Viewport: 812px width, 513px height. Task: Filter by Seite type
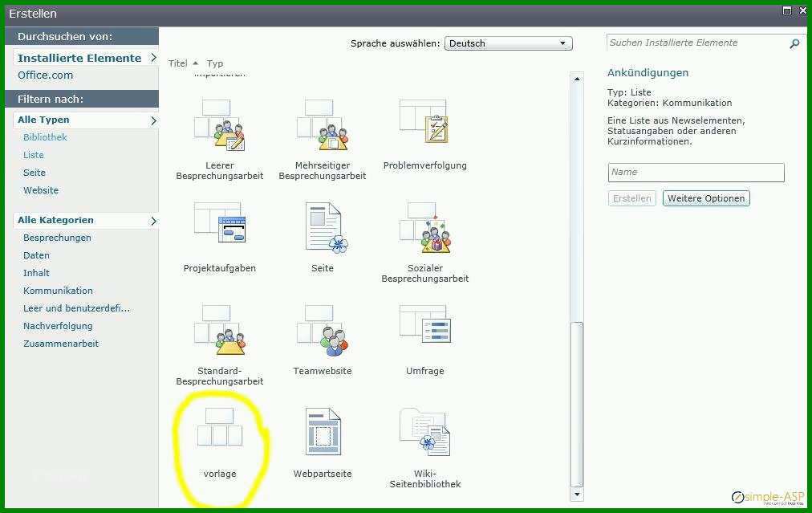[35, 173]
